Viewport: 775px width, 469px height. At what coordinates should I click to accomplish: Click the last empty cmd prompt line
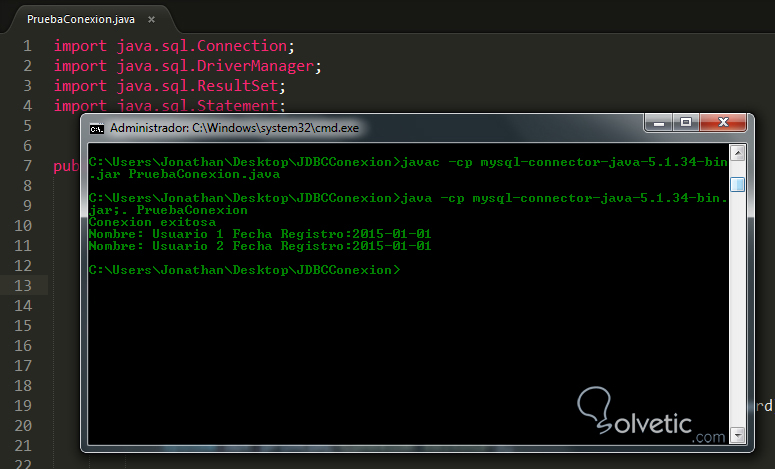point(245,270)
